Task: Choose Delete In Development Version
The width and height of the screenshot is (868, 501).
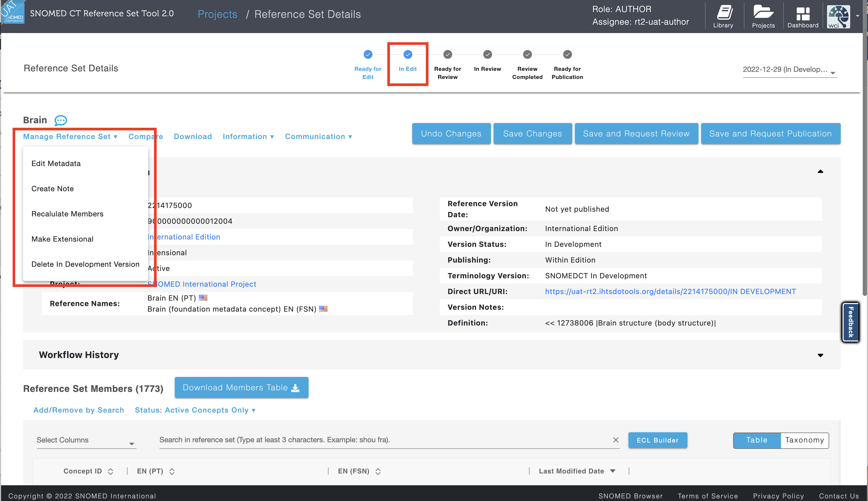Action: click(x=86, y=264)
